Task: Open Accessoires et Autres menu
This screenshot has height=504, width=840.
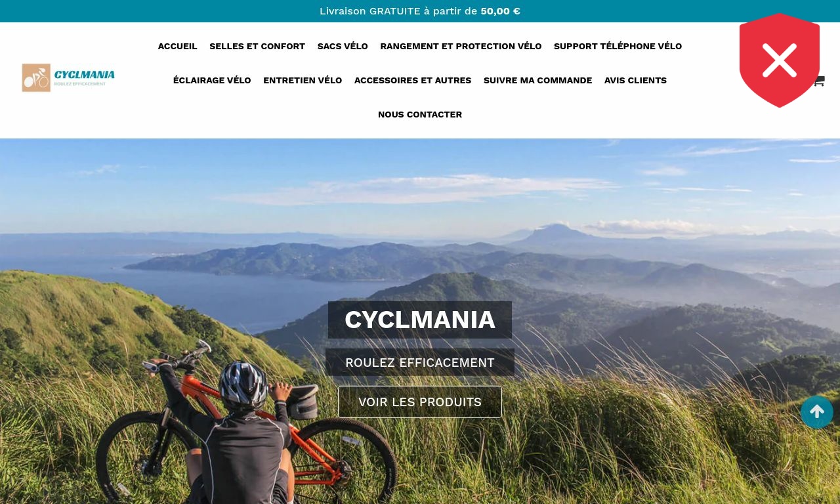Action: pyautogui.click(x=413, y=80)
